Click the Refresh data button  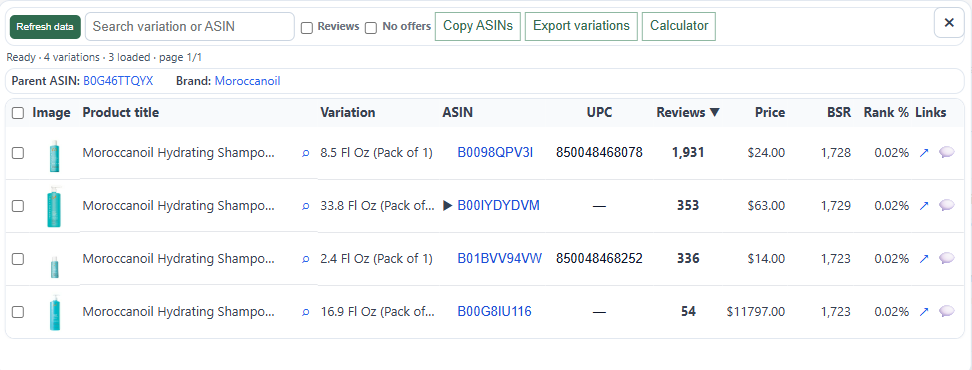pos(45,27)
